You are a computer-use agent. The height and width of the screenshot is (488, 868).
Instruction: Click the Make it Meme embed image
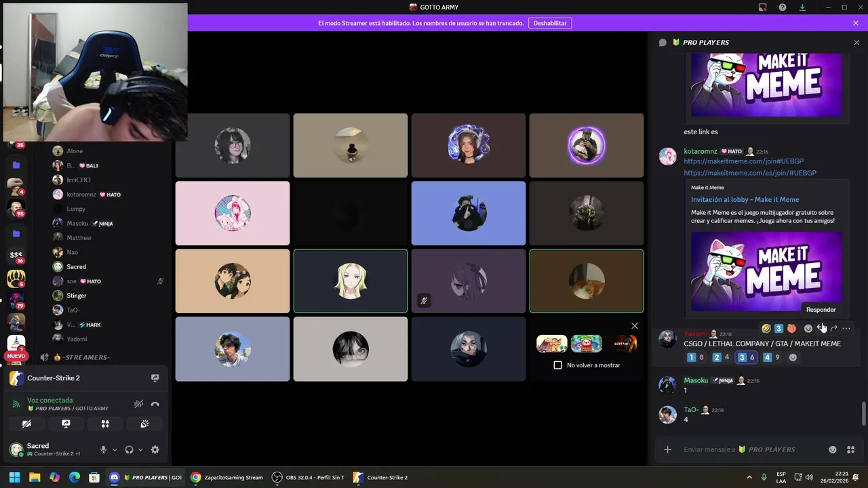pos(766,271)
